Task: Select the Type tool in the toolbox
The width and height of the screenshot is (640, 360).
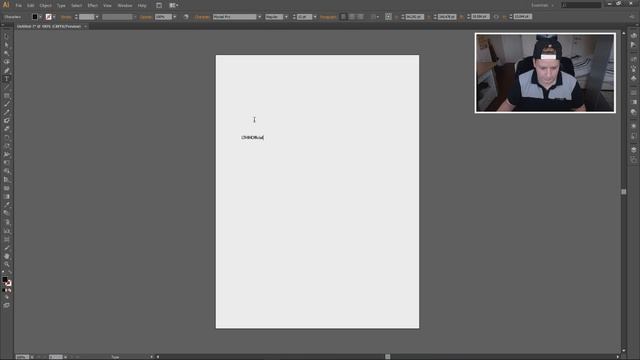Action: point(7,79)
